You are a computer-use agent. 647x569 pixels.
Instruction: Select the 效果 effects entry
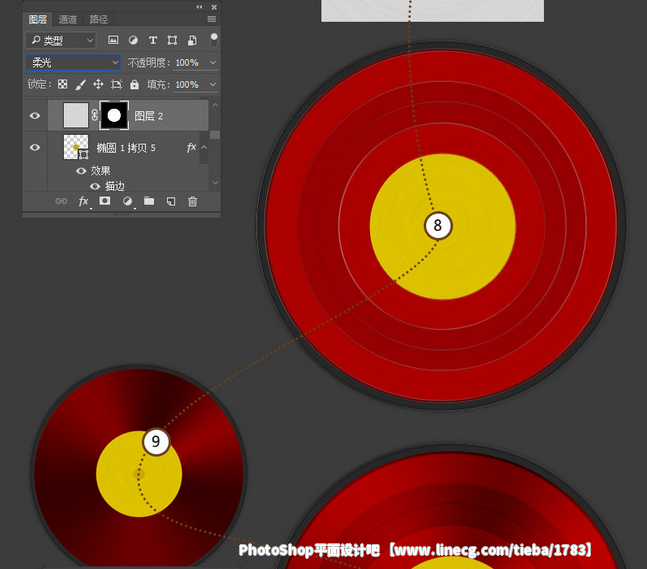tap(100, 170)
